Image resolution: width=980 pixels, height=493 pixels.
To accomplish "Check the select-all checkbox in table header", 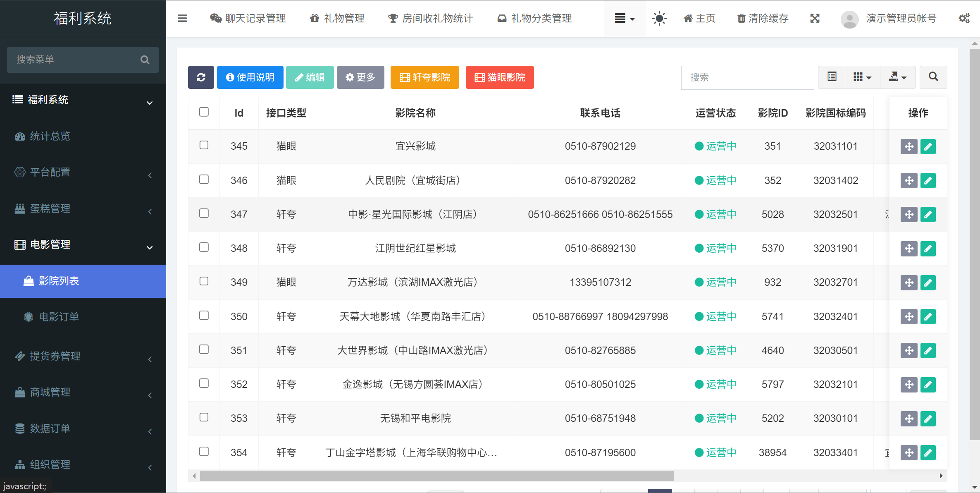I will click(x=204, y=112).
